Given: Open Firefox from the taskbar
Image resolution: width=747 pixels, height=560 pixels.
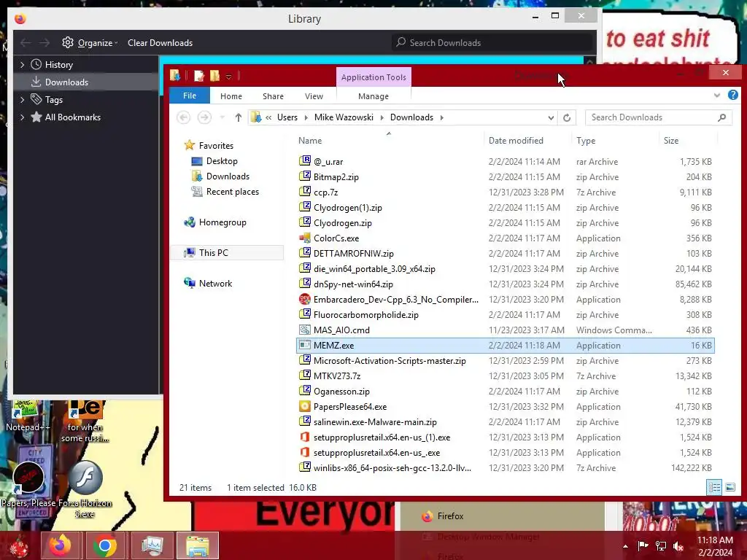Looking at the screenshot, I should [x=60, y=545].
